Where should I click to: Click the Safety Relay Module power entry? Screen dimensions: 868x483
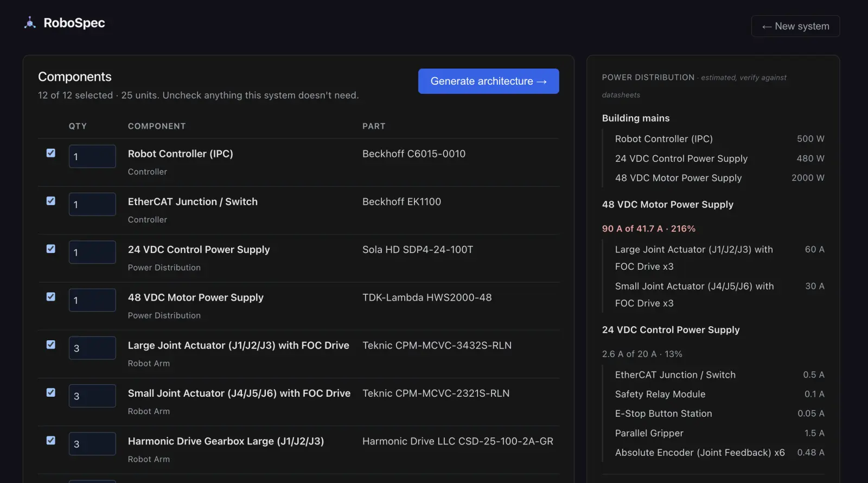click(x=719, y=394)
